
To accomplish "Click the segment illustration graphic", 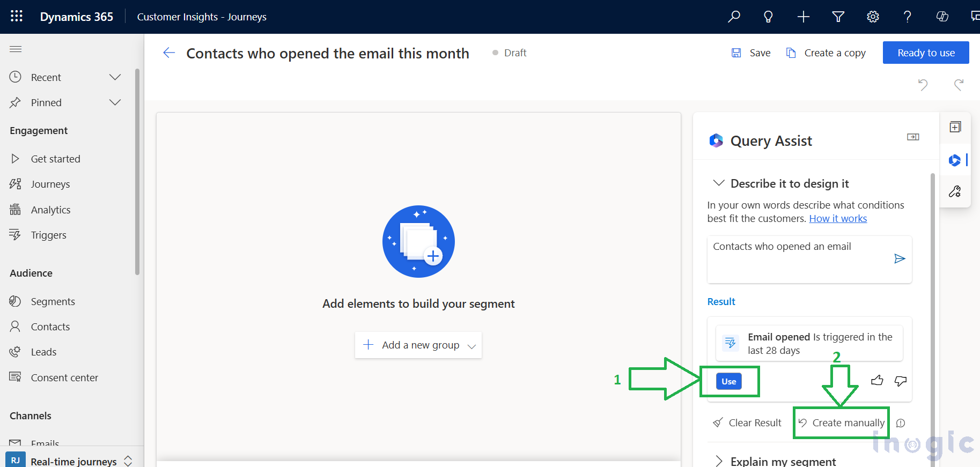I will (418, 241).
